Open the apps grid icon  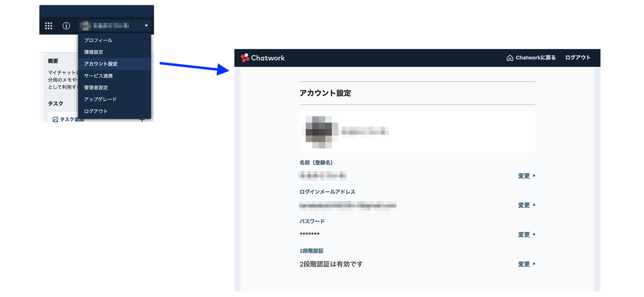click(48, 26)
